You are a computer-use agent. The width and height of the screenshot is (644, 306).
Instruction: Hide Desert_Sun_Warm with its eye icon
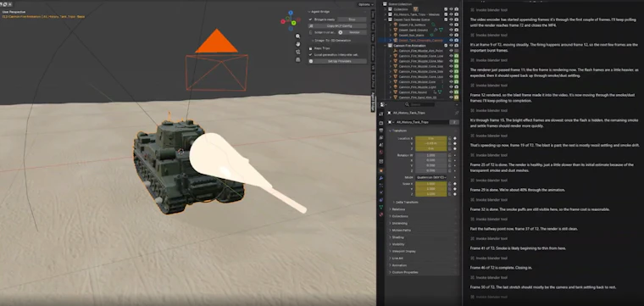(x=451, y=35)
